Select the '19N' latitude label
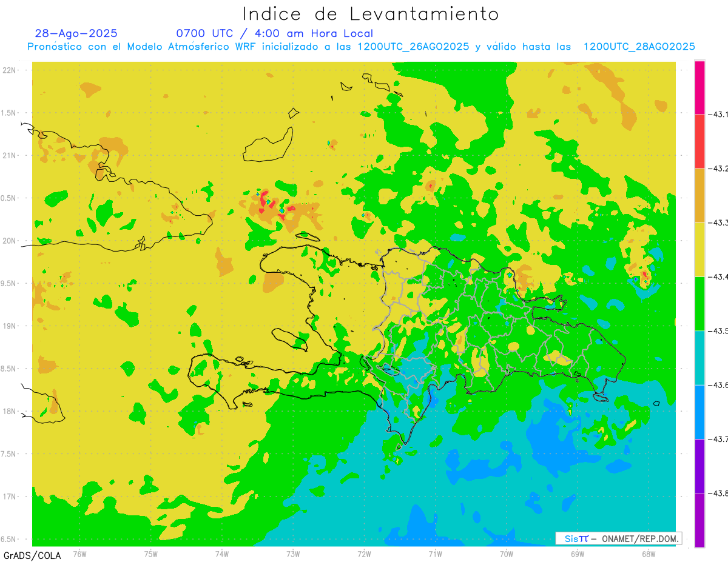Screen dimensions: 728x562 (9, 326)
